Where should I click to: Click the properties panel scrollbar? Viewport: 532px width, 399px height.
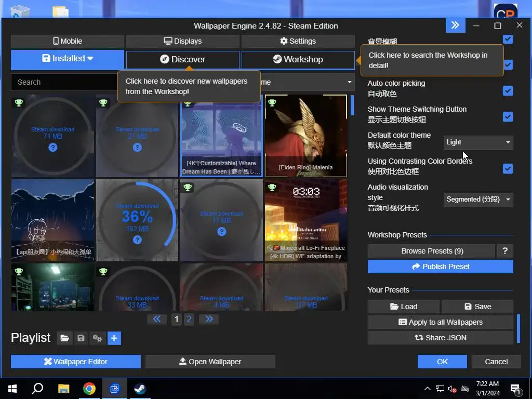click(518, 328)
